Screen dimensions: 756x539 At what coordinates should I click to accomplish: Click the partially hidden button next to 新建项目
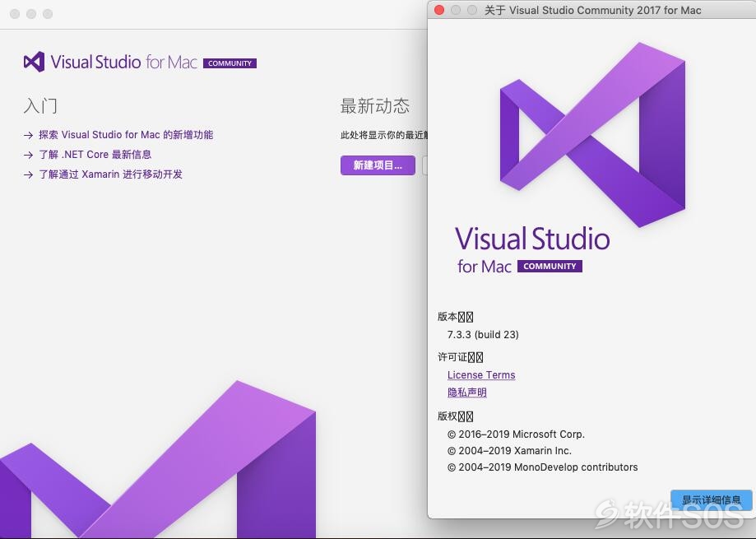[x=424, y=165]
